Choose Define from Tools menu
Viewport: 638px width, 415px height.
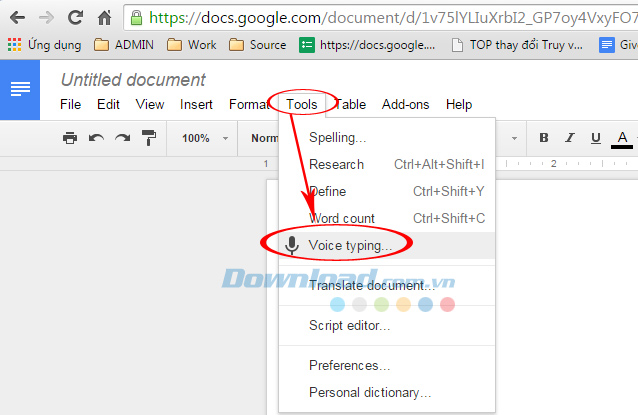tap(387, 191)
